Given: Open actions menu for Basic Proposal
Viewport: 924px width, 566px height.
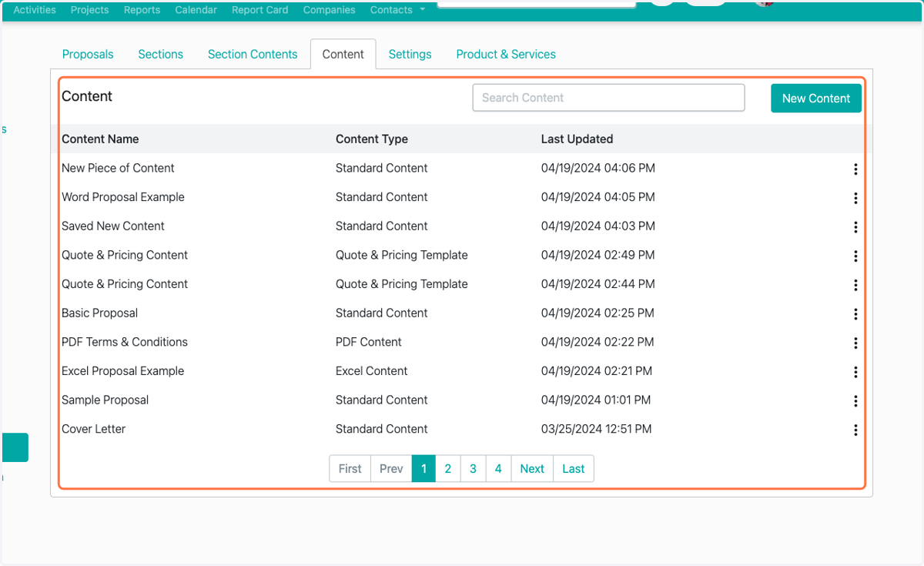Looking at the screenshot, I should click(855, 314).
